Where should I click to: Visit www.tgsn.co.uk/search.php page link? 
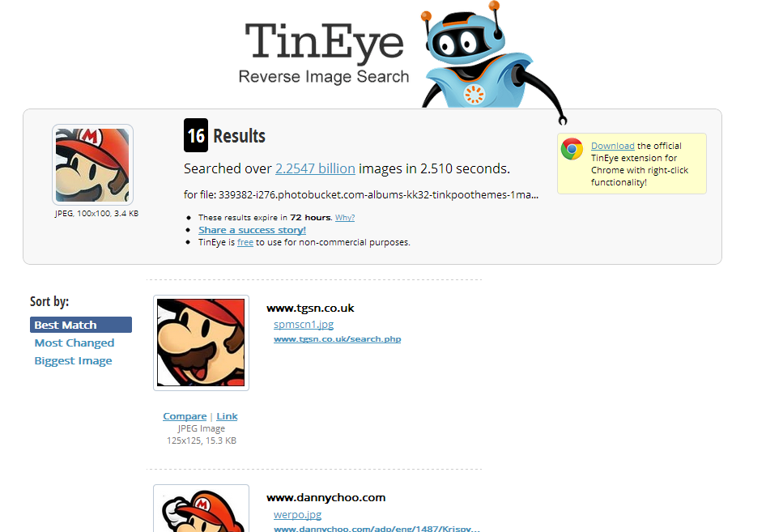(x=337, y=338)
